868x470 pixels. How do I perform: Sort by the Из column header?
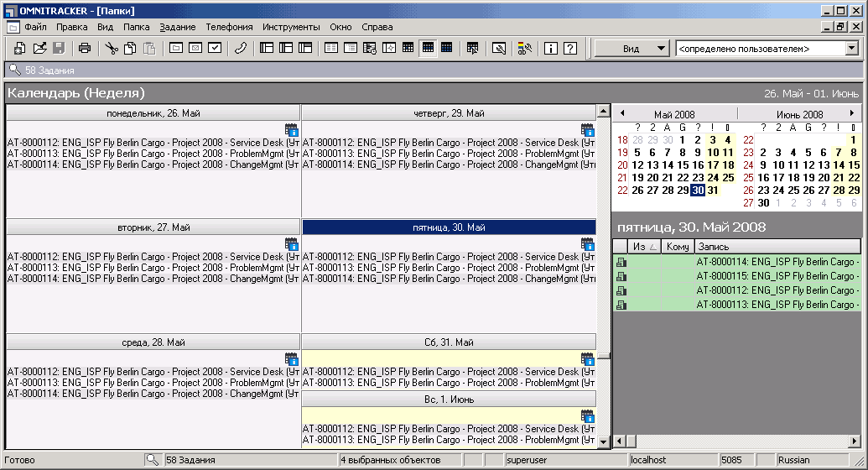tap(645, 247)
